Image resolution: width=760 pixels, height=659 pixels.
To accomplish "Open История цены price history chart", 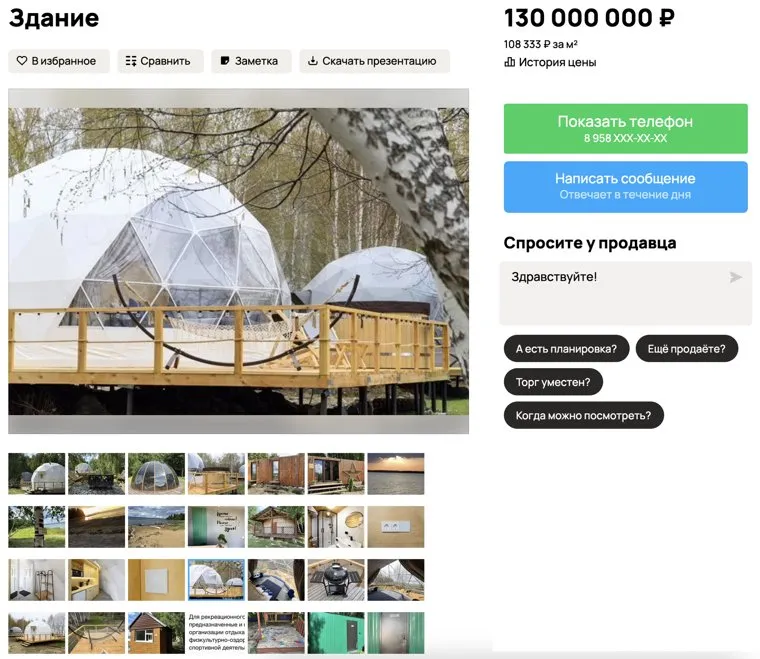I will 550,63.
